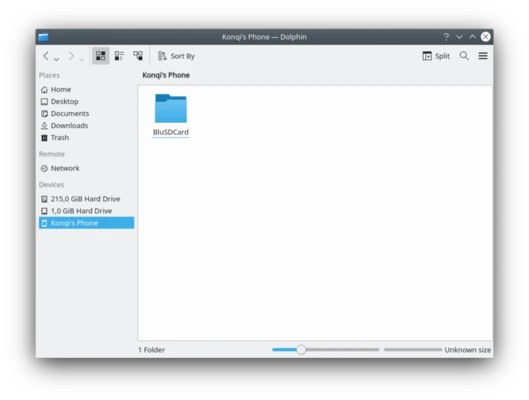Go back with the left arrow

(46, 56)
